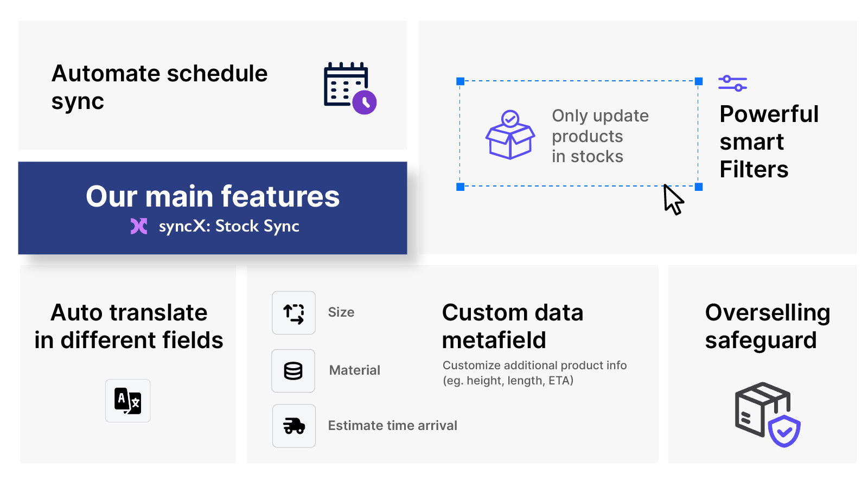The image size is (868, 488).
Task: Click the delivery truck ETA icon
Action: point(294,426)
